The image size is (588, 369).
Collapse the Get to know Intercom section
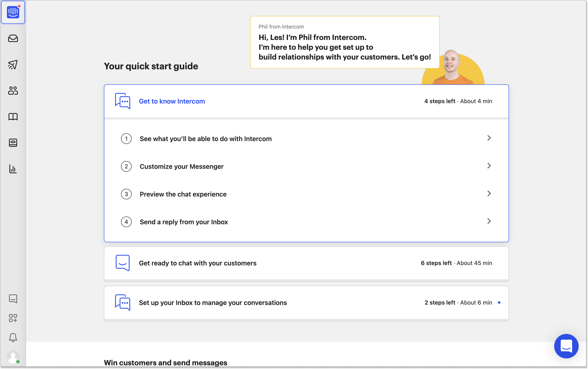coord(306,101)
